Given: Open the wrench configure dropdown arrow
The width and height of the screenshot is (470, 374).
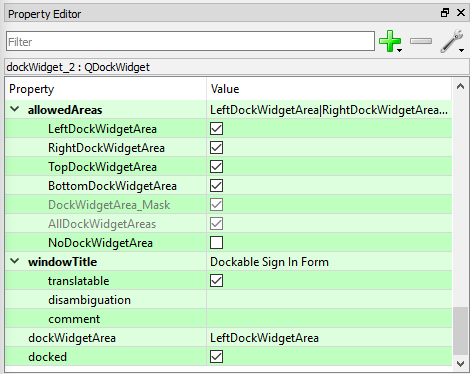Looking at the screenshot, I should [461, 50].
